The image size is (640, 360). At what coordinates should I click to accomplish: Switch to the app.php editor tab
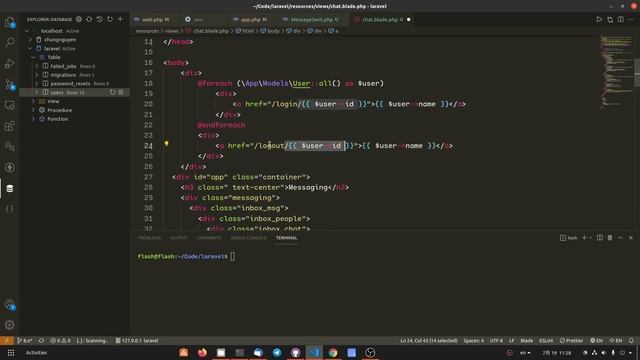pyautogui.click(x=253, y=19)
